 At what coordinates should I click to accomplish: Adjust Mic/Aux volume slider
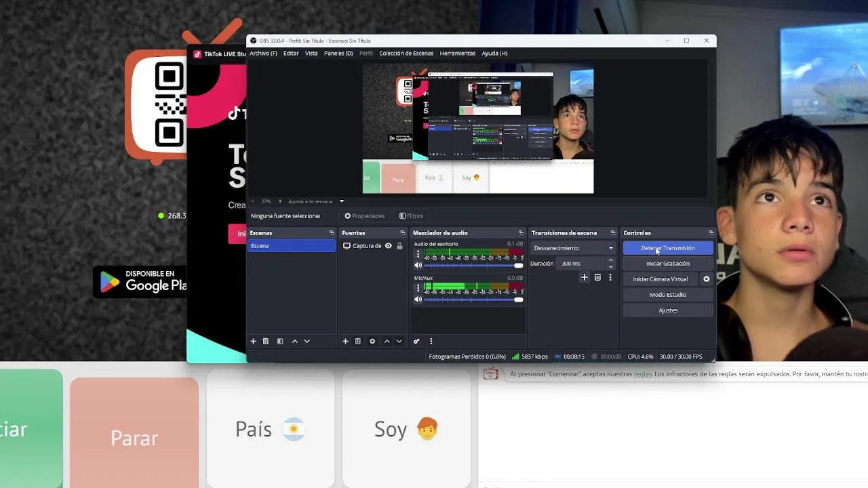click(473, 300)
